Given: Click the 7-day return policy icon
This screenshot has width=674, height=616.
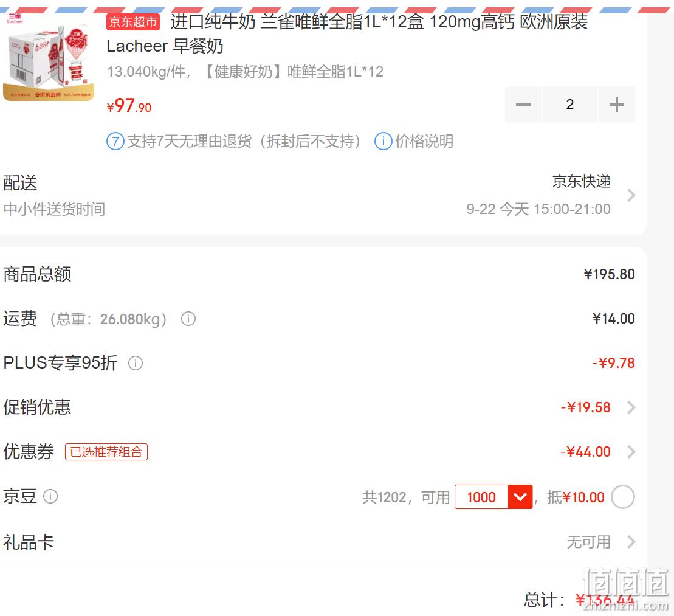Looking at the screenshot, I should point(115,141).
